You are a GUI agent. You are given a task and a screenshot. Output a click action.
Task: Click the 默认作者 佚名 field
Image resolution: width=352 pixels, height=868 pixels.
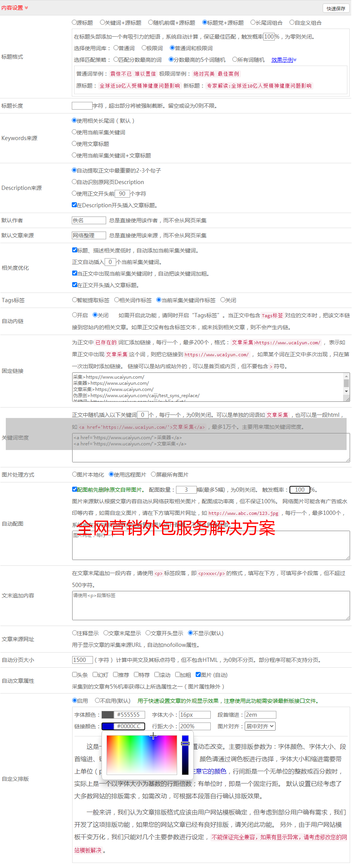(x=89, y=220)
